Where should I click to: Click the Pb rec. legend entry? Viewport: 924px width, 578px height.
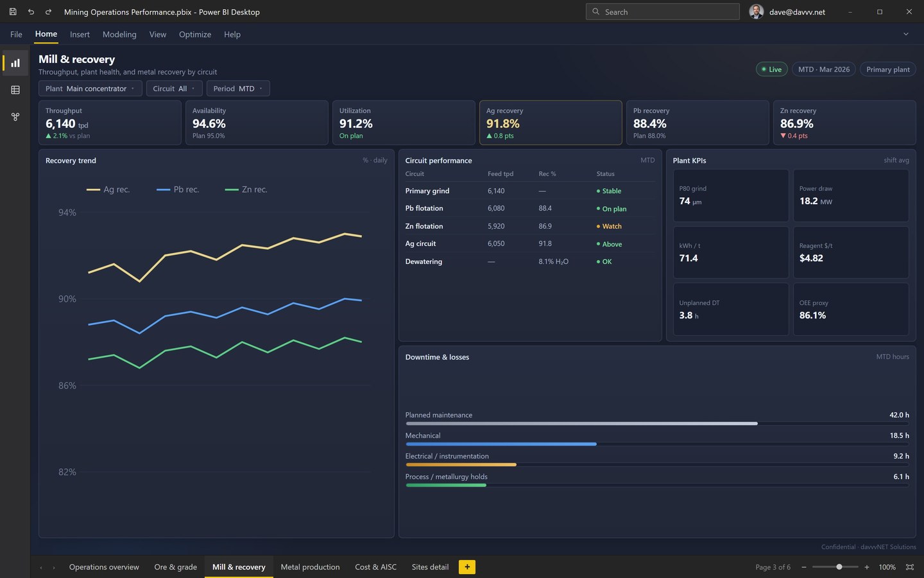[x=178, y=189]
